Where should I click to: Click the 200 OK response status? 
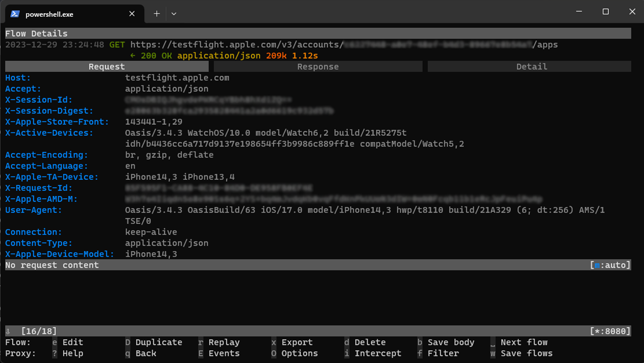point(156,56)
